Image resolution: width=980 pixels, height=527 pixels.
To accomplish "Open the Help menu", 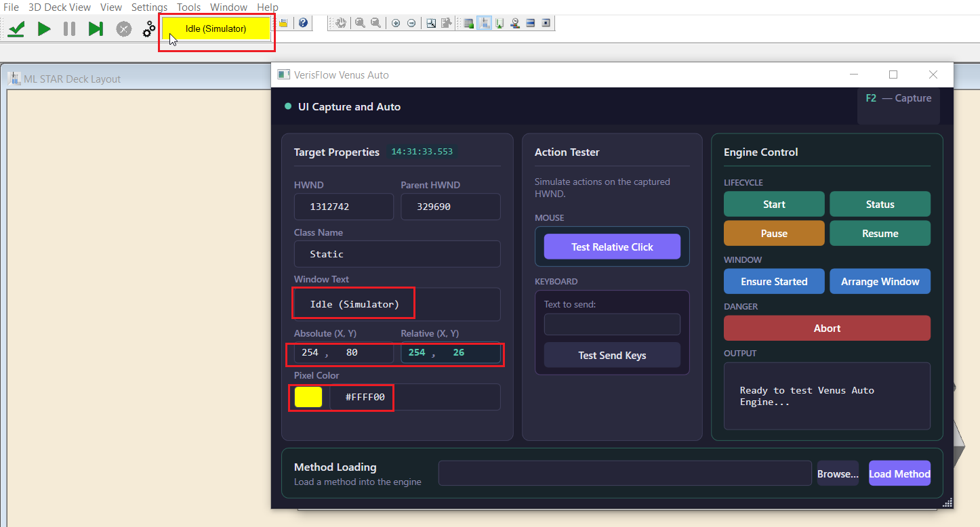I will (x=268, y=7).
